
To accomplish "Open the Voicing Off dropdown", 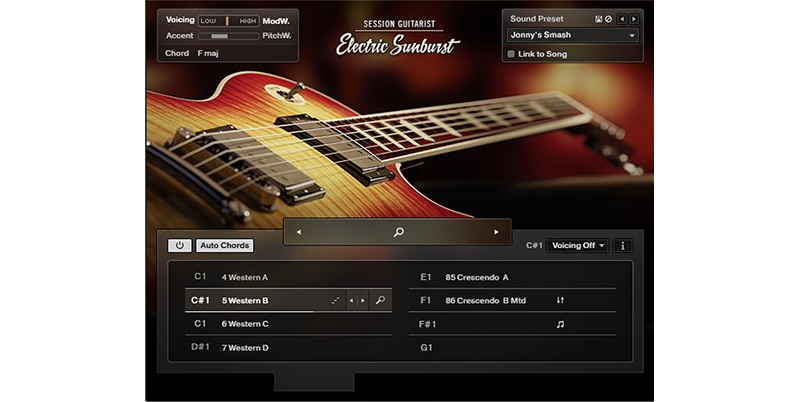I will (x=578, y=245).
